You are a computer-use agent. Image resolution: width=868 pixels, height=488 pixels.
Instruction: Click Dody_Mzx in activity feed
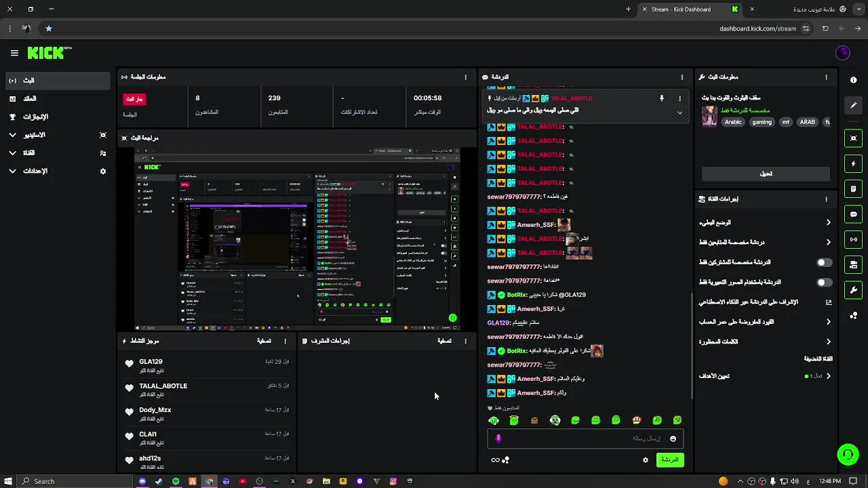(155, 410)
